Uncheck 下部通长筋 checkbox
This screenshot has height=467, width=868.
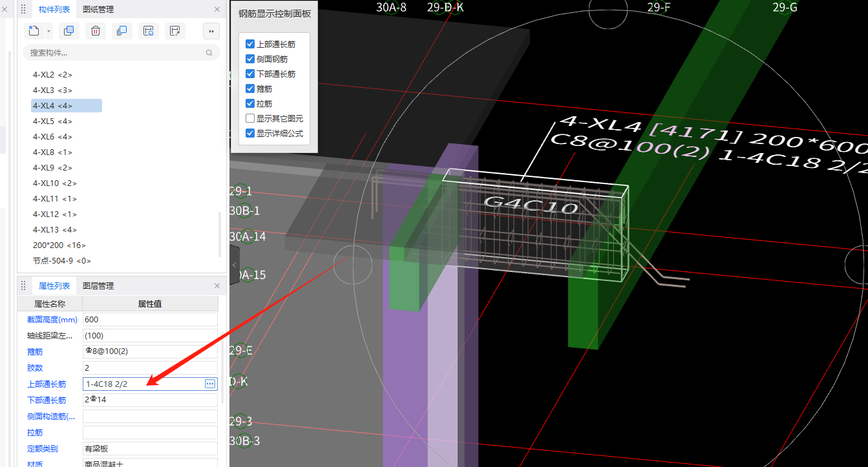point(250,74)
